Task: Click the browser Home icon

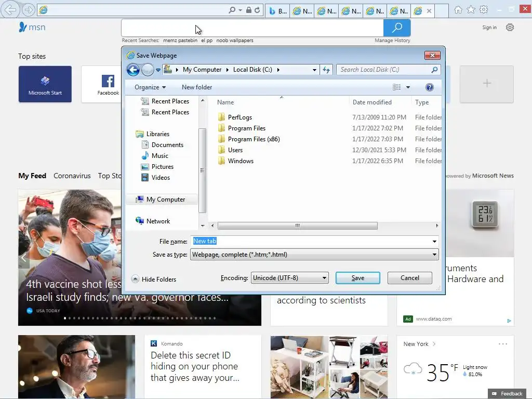Action: coord(458,10)
